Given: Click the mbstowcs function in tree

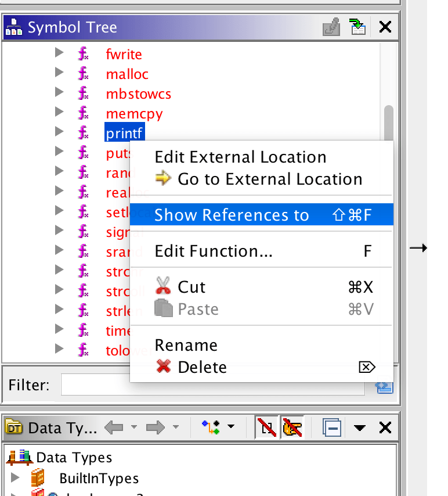Looking at the screenshot, I should pyautogui.click(x=138, y=94).
